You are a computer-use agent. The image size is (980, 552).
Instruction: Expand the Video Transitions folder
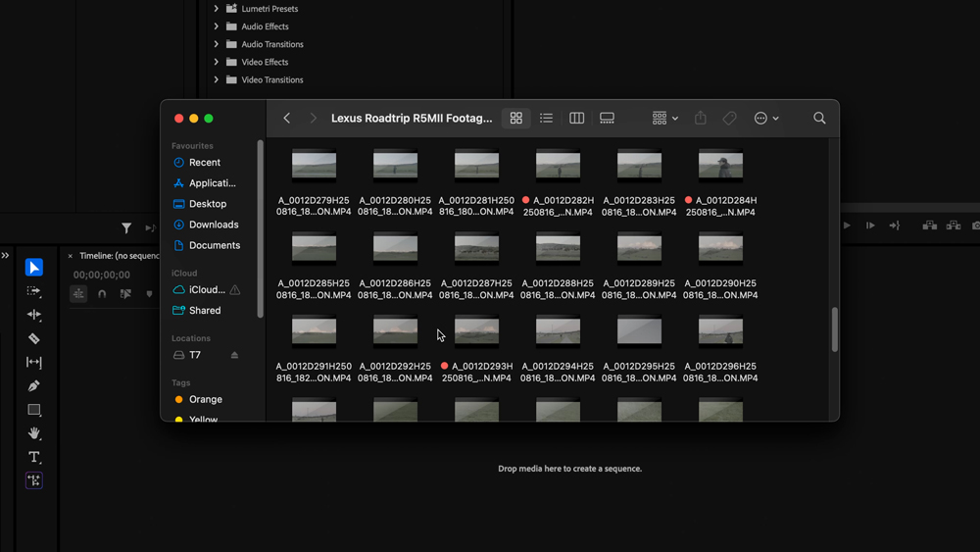(x=217, y=79)
